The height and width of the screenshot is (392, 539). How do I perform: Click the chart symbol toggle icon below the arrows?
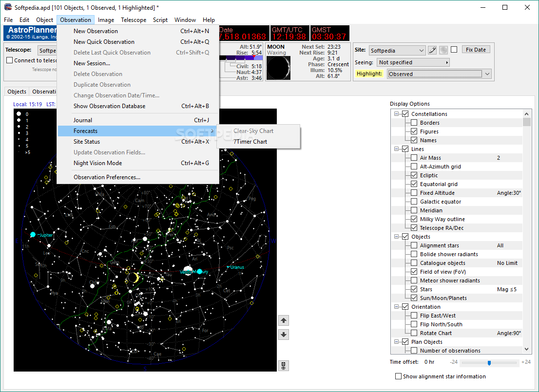click(284, 366)
